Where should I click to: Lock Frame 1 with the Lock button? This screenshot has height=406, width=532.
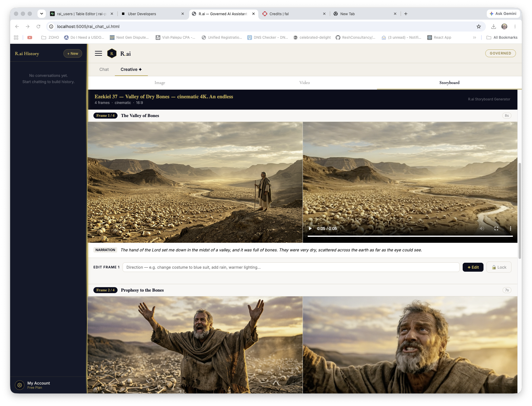(499, 267)
